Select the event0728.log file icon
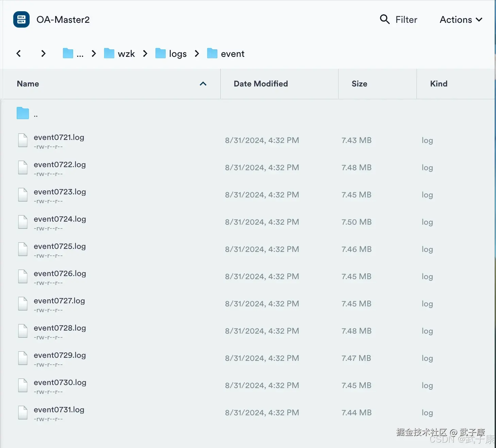The width and height of the screenshot is (496, 448). [x=23, y=331]
